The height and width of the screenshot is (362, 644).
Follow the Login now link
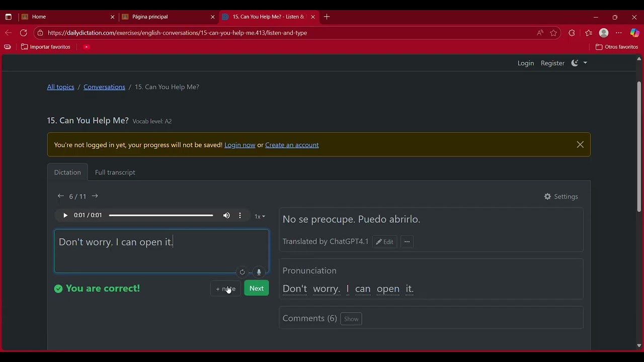(x=240, y=145)
